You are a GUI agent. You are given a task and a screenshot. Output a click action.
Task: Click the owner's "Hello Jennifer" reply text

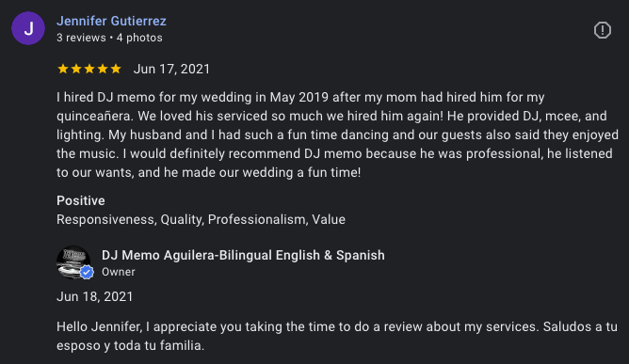(337, 336)
